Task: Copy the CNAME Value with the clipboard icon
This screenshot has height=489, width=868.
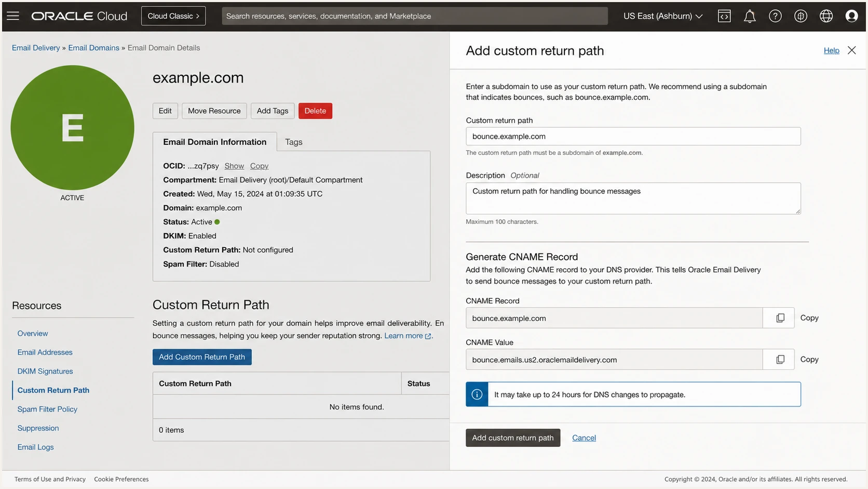Action: 780,360
